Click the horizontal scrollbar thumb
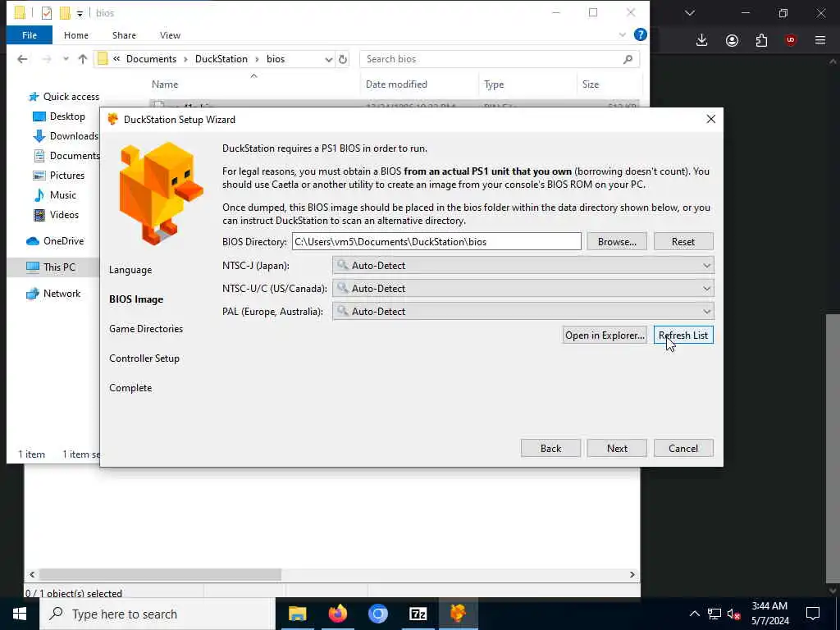Image resolution: width=840 pixels, height=630 pixels. pyautogui.click(x=160, y=574)
